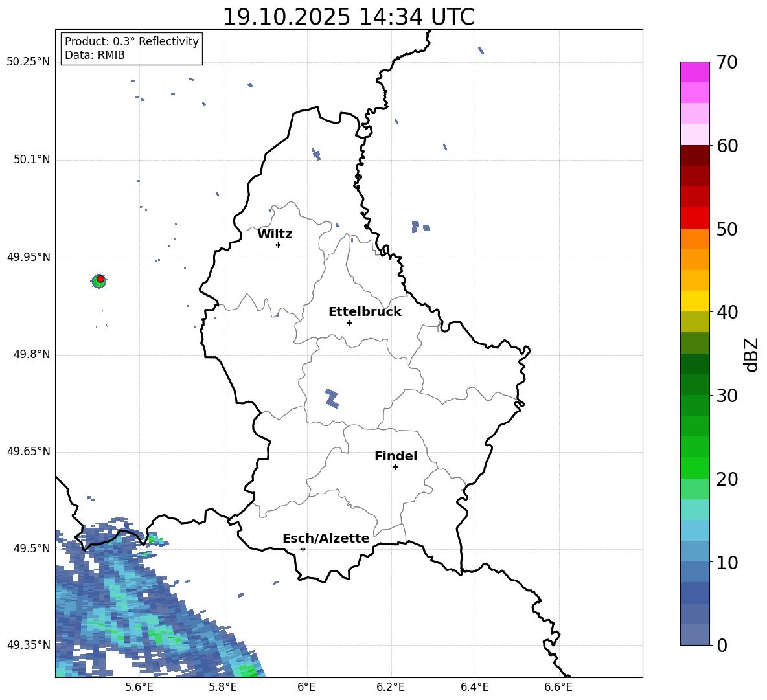Viewport: 767px width, 700px height.
Task: Click the blue Z-shaped echo in central Luxembourg
Action: pyautogui.click(x=332, y=398)
